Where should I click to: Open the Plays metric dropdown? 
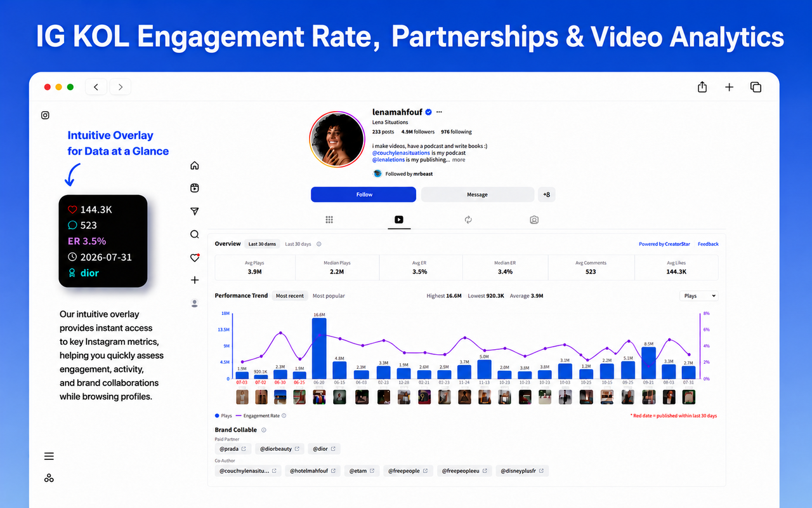(698, 296)
